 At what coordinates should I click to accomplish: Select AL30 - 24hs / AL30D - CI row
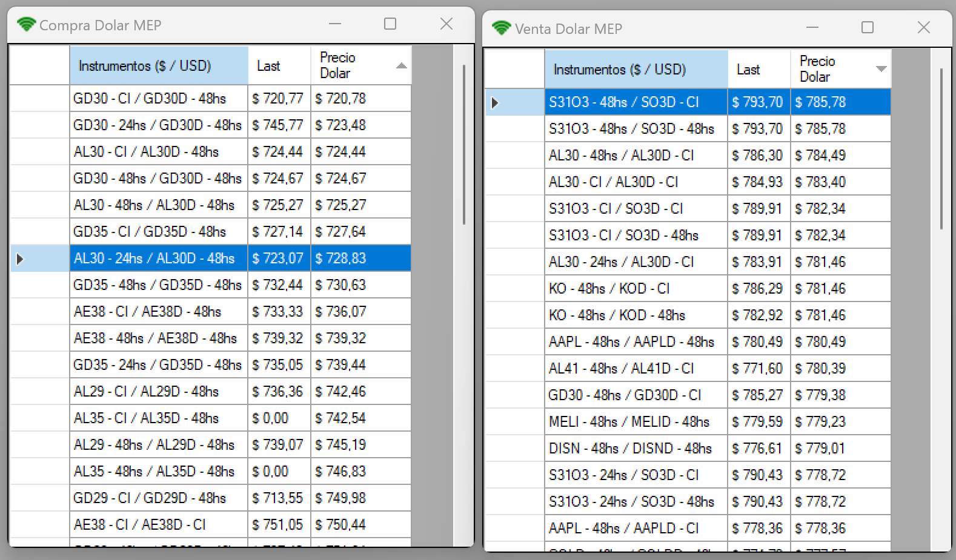[688, 262]
